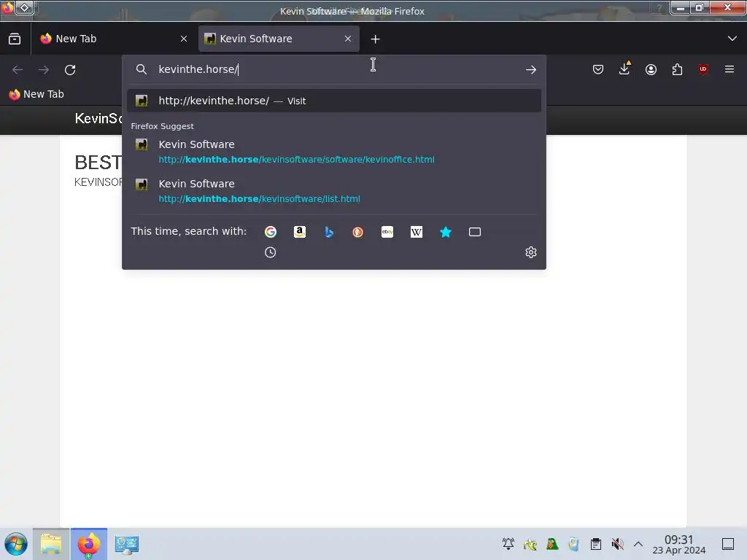The height and width of the screenshot is (560, 747).
Task: Open the notifications bell tray icon
Action: click(x=508, y=544)
